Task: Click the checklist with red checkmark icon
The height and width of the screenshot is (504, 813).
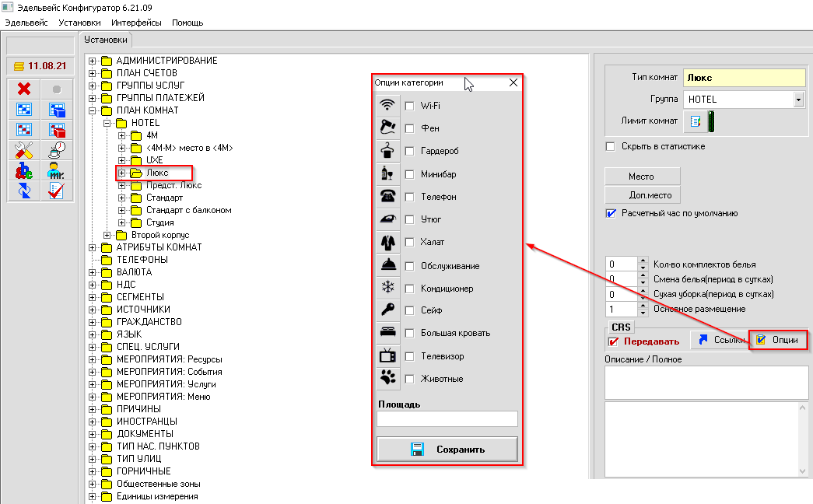Action: (x=57, y=191)
